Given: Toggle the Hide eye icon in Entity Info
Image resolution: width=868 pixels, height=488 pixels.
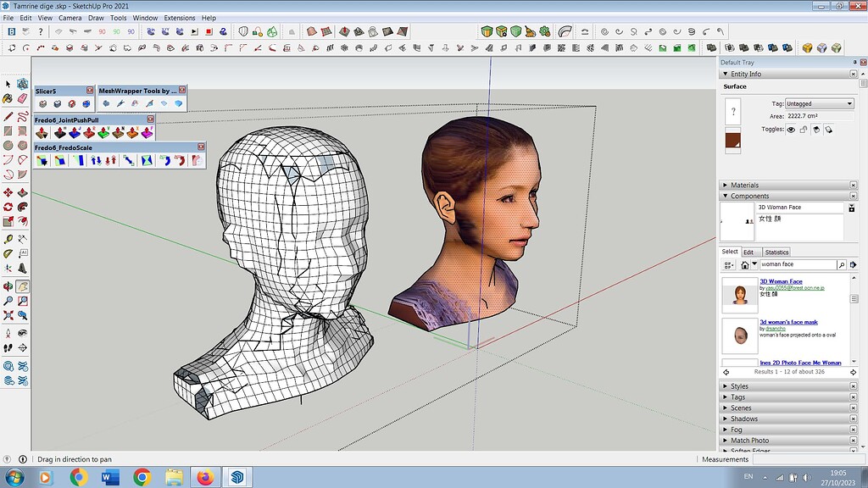Looking at the screenshot, I should tap(791, 130).
